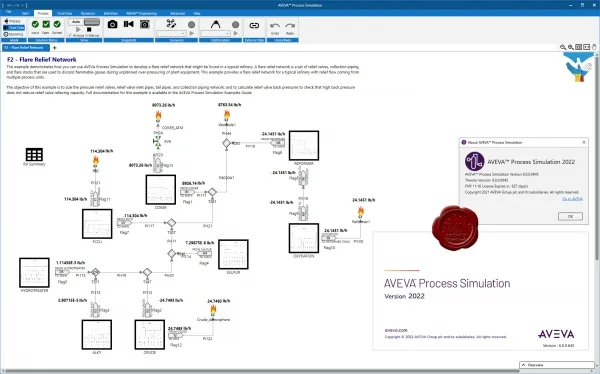Open the OXIDATION unit thumbnail
Viewport: 600px width, 374px height.
click(304, 238)
